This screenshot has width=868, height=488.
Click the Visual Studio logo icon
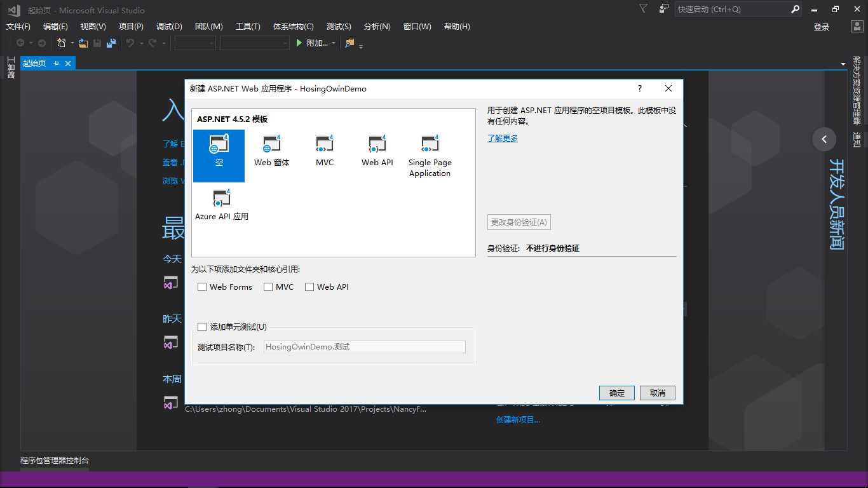(14, 10)
